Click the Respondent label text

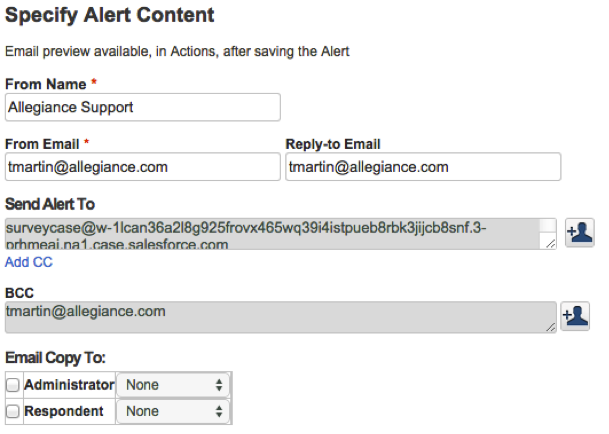(x=64, y=411)
